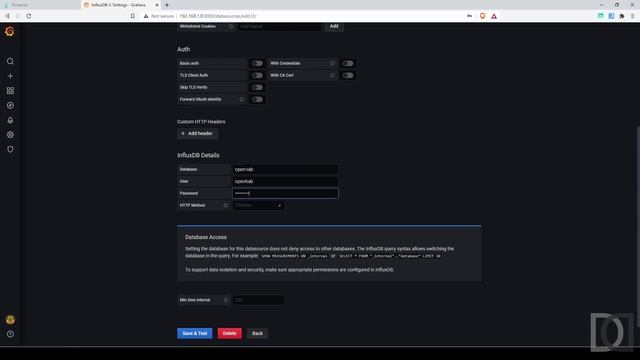Close the InfluxDB Settings browser tab
This screenshot has height=360, width=640.
pyautogui.click(x=157, y=5)
